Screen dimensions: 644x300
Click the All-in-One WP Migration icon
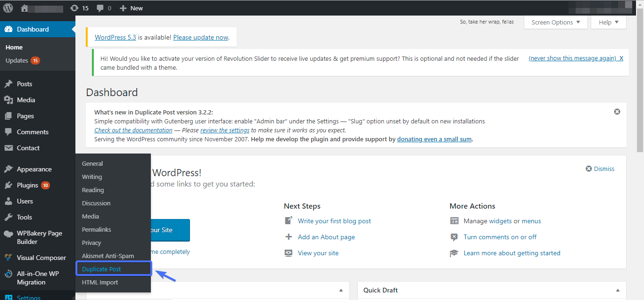tap(8, 274)
